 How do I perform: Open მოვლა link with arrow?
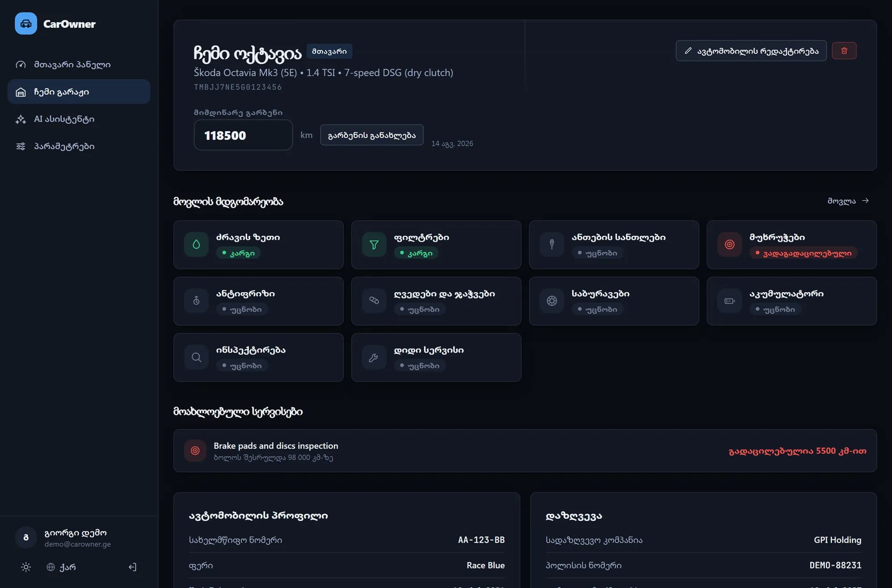[848, 201]
